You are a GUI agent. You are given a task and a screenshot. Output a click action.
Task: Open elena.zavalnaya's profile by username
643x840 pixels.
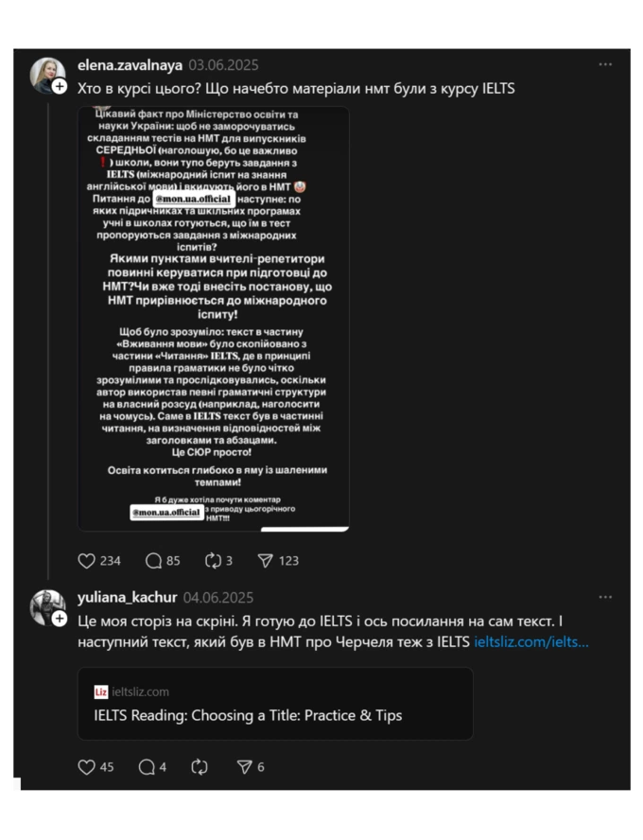click(x=130, y=66)
